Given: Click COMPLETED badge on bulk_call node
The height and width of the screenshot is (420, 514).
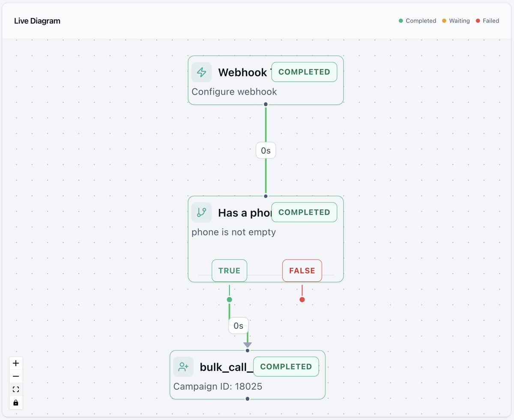Looking at the screenshot, I should pyautogui.click(x=286, y=366).
